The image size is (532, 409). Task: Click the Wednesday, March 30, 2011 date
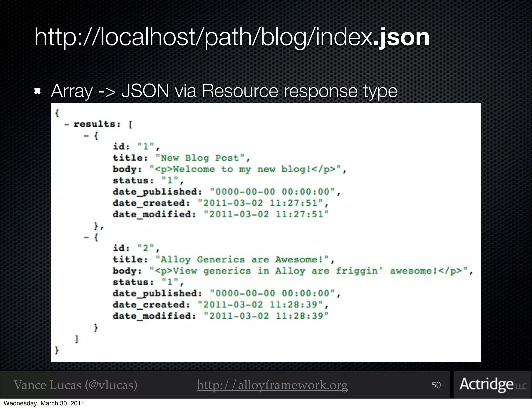coord(44,403)
